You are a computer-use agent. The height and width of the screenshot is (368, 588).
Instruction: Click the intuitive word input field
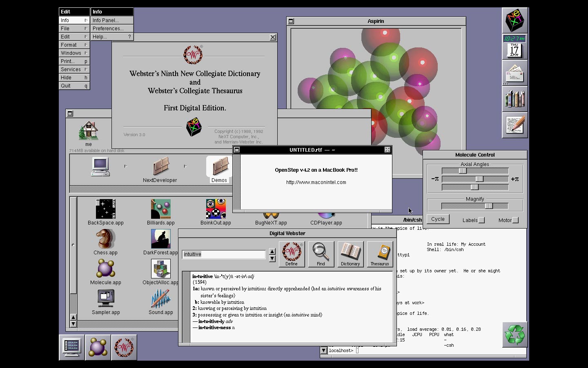click(x=224, y=254)
